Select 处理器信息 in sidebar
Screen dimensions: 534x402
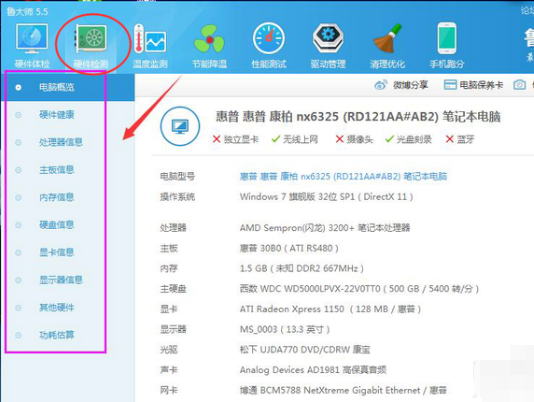coord(61,142)
